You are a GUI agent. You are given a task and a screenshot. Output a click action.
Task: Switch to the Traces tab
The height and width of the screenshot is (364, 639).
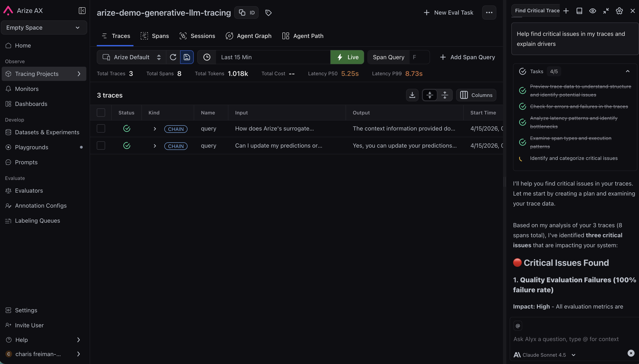115,36
